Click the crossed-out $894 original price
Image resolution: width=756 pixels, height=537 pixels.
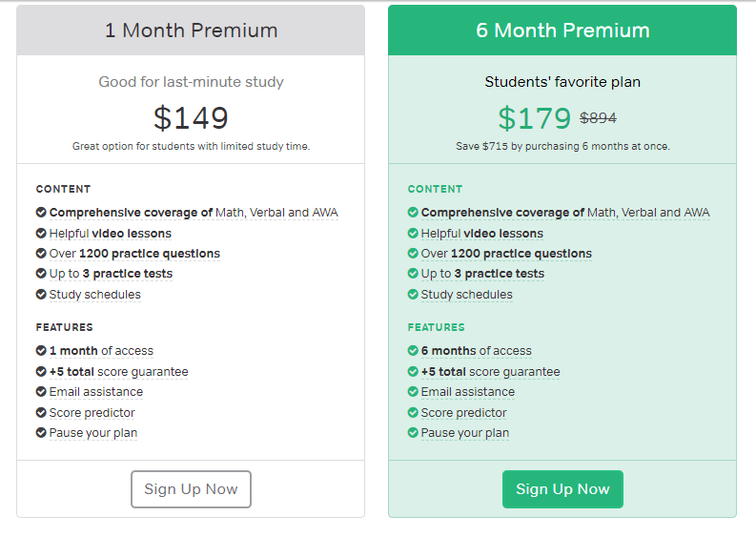pos(598,119)
